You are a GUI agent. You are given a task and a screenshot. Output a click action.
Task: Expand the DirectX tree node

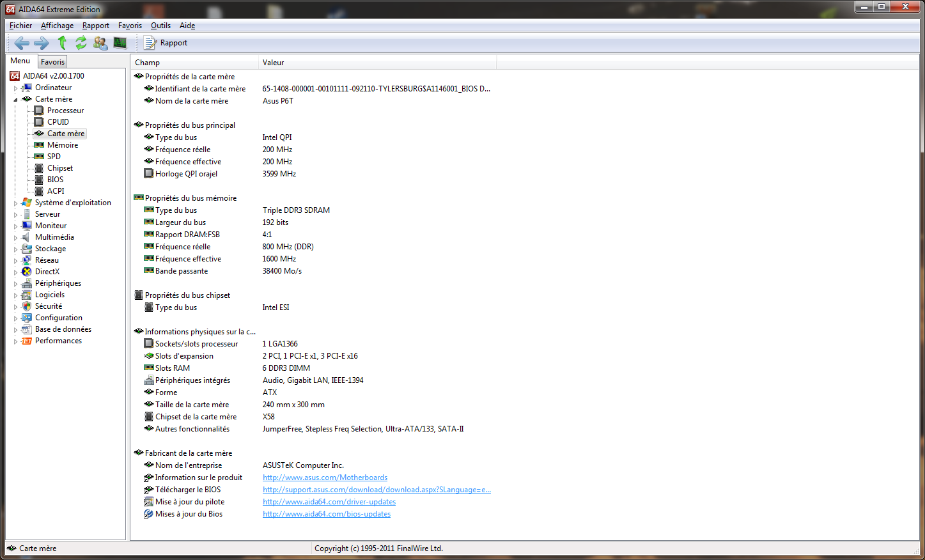tap(16, 272)
